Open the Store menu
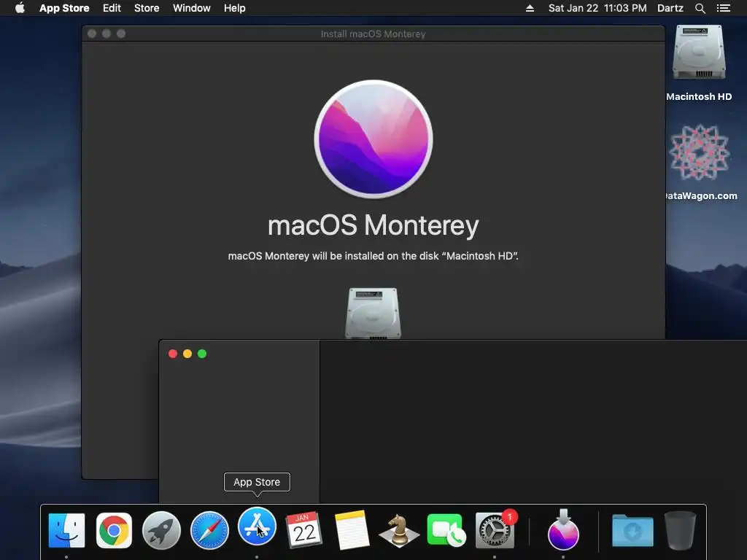This screenshot has width=747, height=560. 147,8
